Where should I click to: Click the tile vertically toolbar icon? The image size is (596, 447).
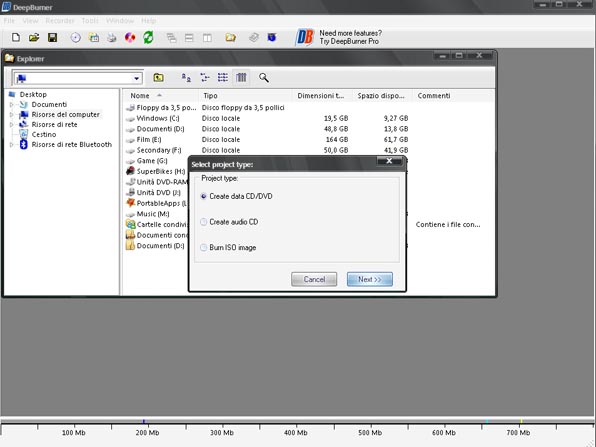207,38
